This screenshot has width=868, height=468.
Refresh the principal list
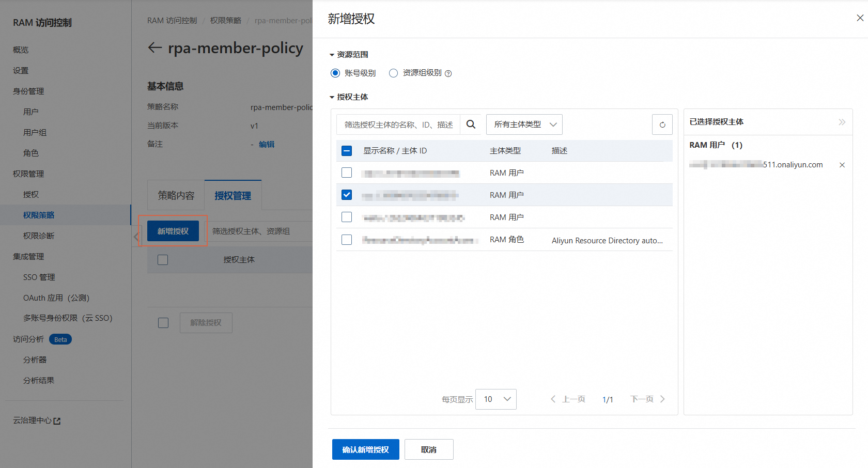662,124
